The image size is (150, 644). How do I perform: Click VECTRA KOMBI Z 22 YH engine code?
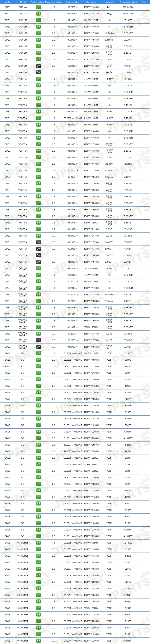click(128, 301)
